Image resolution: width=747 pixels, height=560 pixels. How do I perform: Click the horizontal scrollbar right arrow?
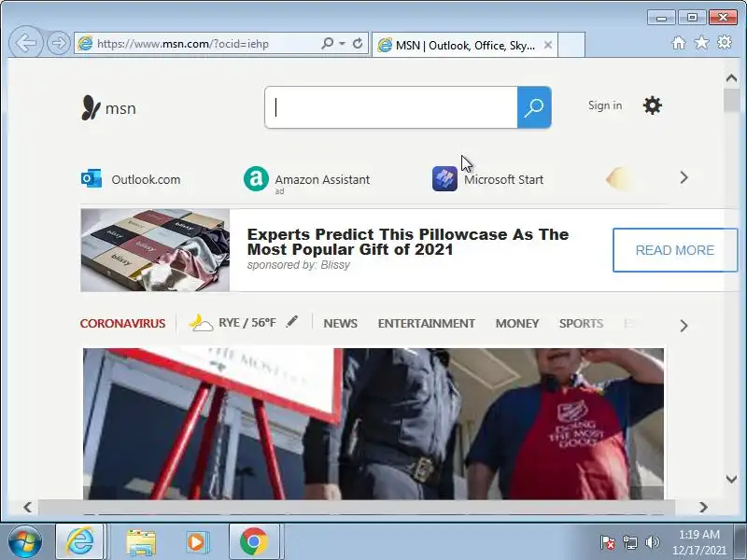click(x=703, y=507)
